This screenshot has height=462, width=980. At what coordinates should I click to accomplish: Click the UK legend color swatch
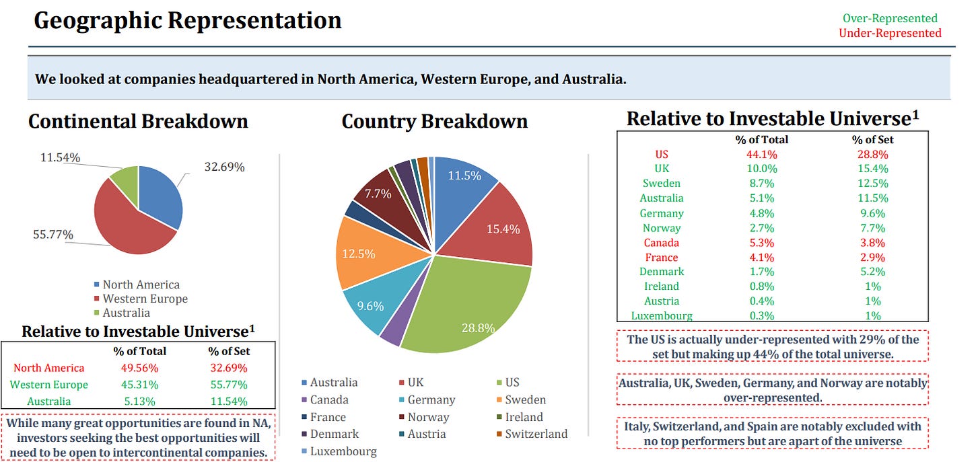(403, 383)
